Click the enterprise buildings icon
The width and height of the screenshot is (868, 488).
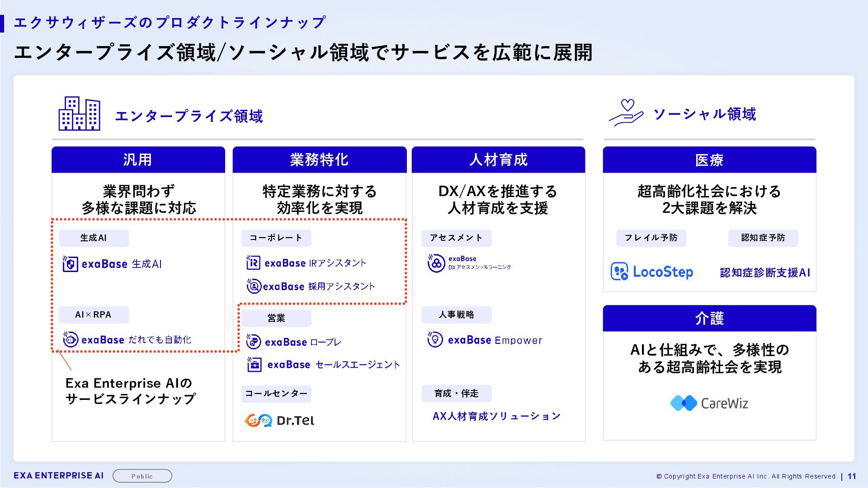(79, 114)
